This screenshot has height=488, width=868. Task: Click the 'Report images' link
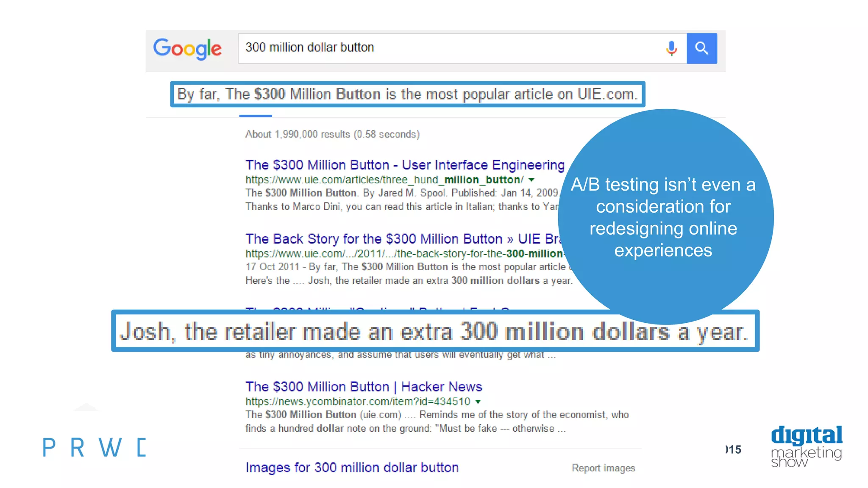coord(603,468)
